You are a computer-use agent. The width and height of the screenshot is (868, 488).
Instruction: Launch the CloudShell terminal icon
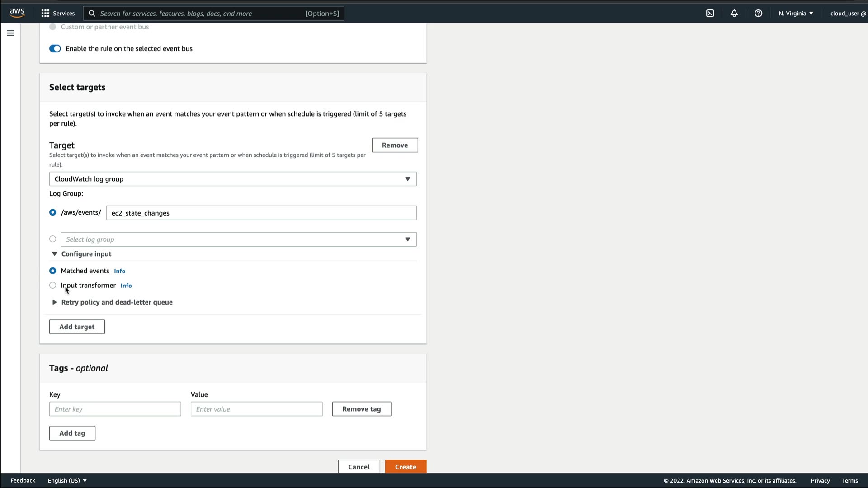pos(710,13)
